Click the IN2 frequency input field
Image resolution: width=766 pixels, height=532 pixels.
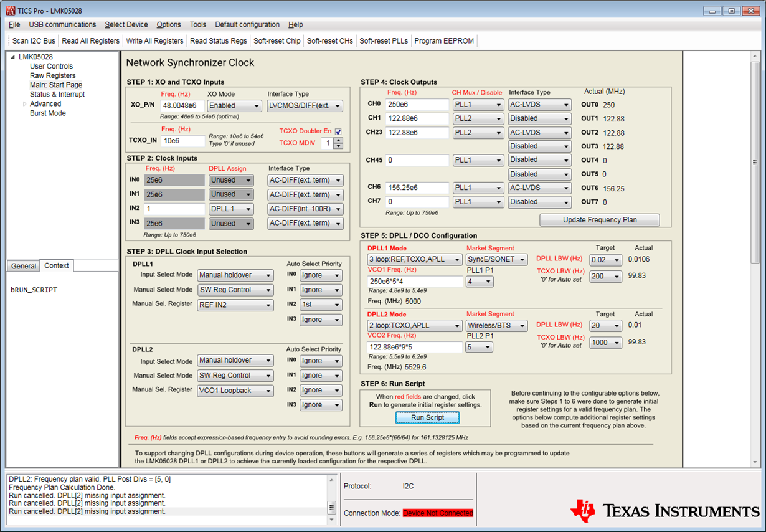coord(174,209)
